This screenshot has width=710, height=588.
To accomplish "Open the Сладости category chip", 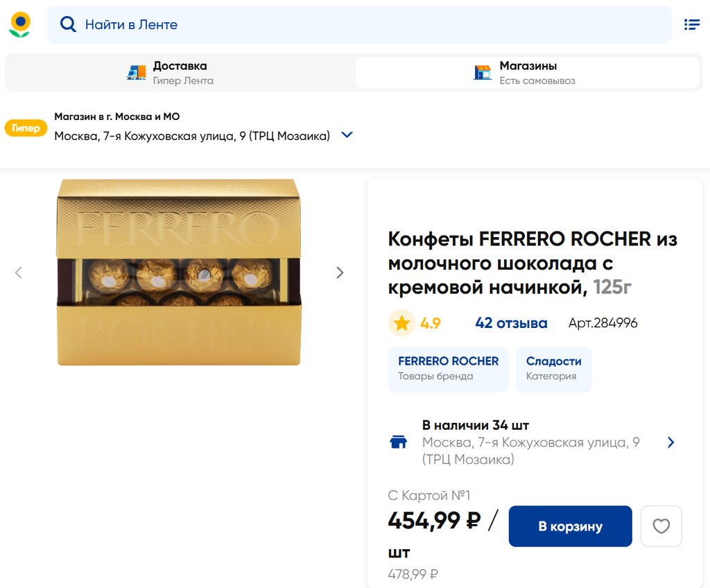I will click(553, 368).
